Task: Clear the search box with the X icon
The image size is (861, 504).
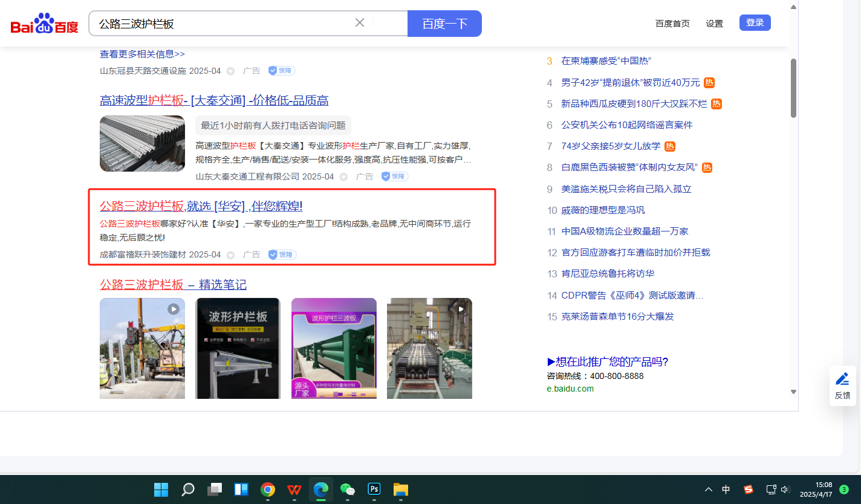Action: pyautogui.click(x=360, y=23)
